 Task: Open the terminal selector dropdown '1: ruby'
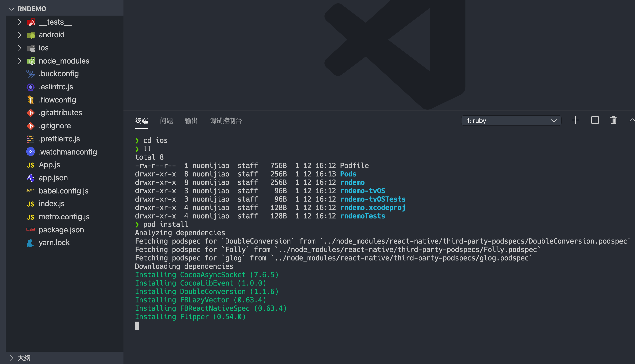tap(511, 121)
